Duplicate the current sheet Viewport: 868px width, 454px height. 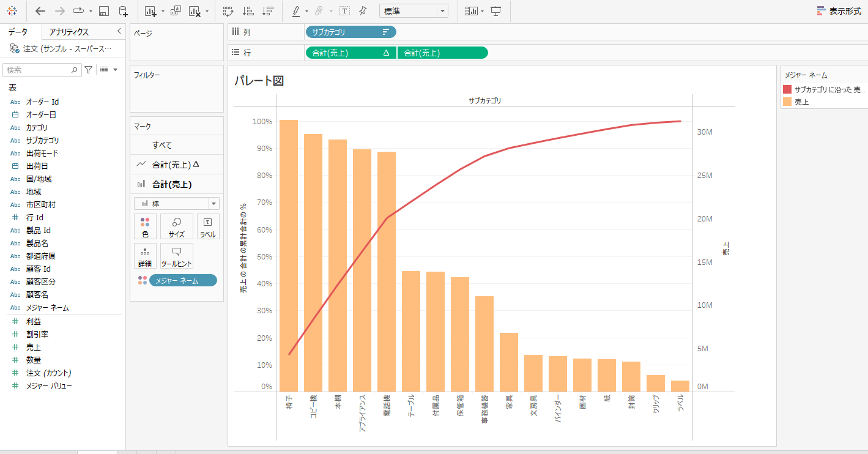[x=176, y=11]
